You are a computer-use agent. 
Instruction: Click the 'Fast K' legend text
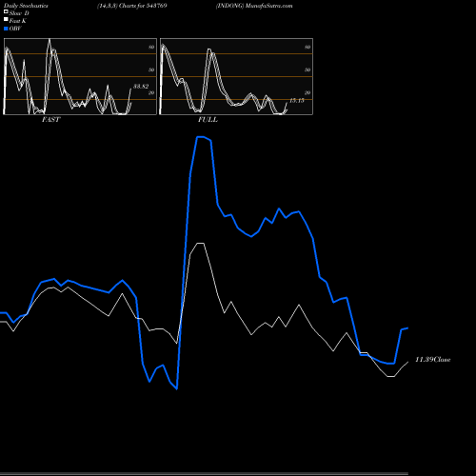pos(18,21)
